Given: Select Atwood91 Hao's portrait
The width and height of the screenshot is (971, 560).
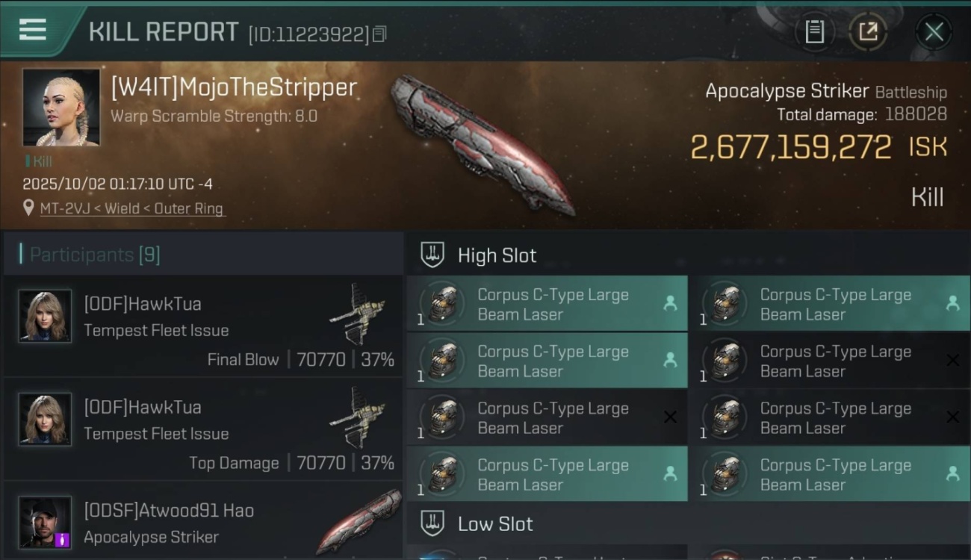Looking at the screenshot, I should (x=45, y=523).
